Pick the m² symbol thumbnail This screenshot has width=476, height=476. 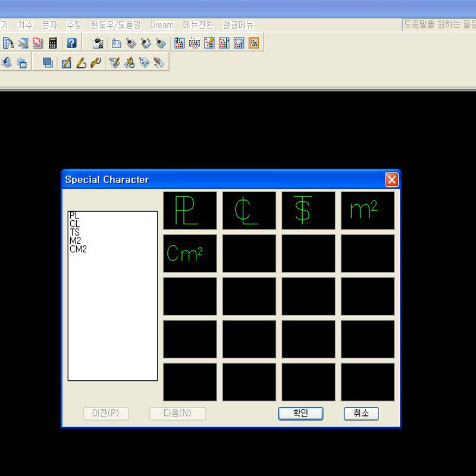click(368, 211)
